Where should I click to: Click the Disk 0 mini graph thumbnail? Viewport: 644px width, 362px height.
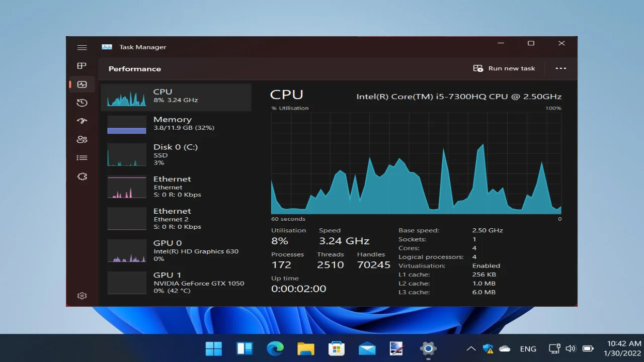127,155
